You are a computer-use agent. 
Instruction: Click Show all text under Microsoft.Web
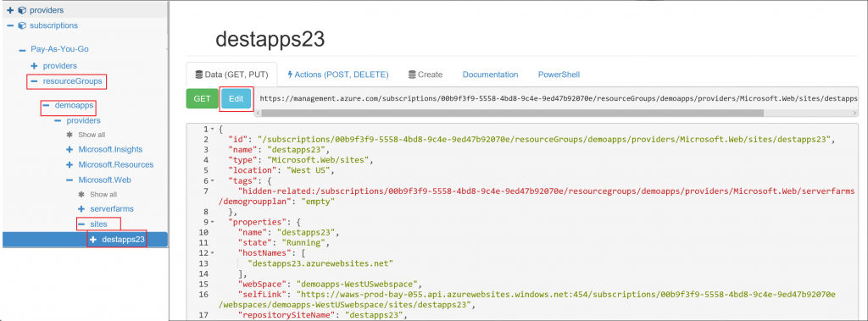click(x=103, y=194)
